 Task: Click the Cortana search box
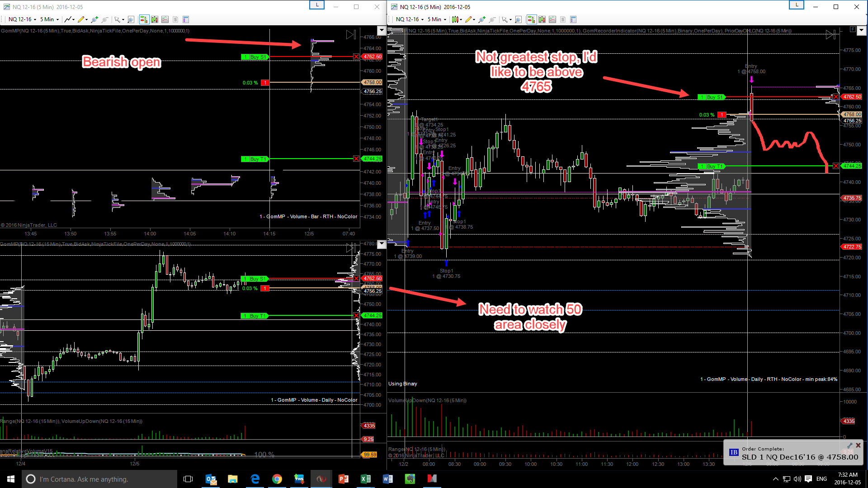coord(99,479)
